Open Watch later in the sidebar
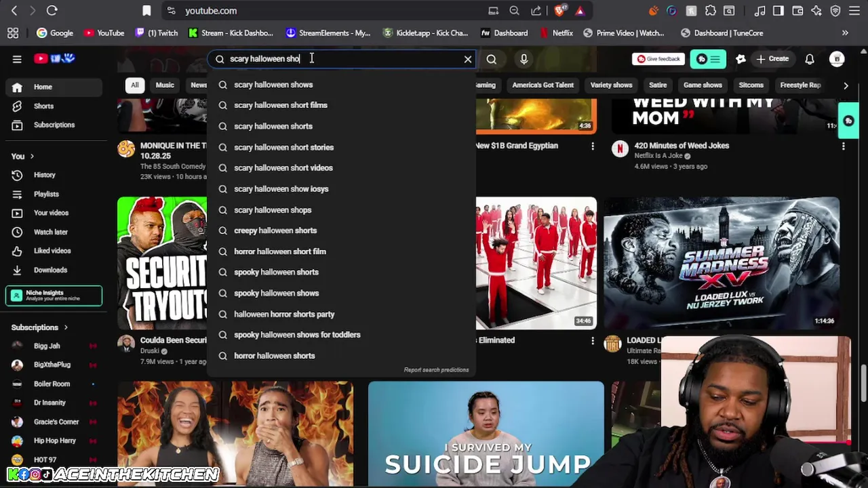 [54, 232]
